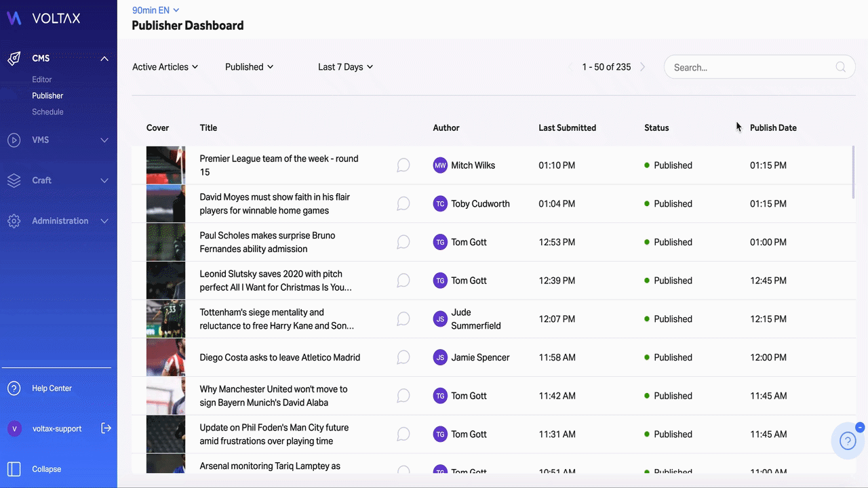Minimize the help widget with minus badge
This screenshot has height=488, width=868.
[860, 427]
